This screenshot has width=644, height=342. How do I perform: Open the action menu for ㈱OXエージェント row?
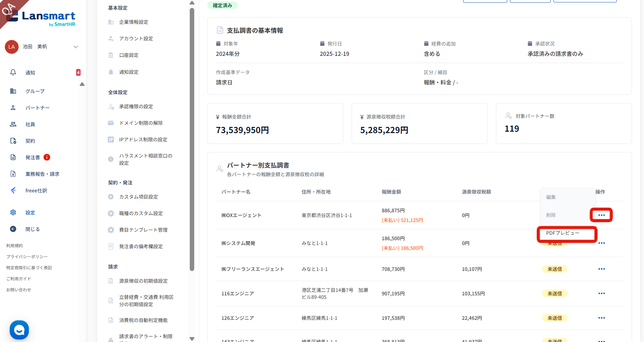click(x=601, y=215)
